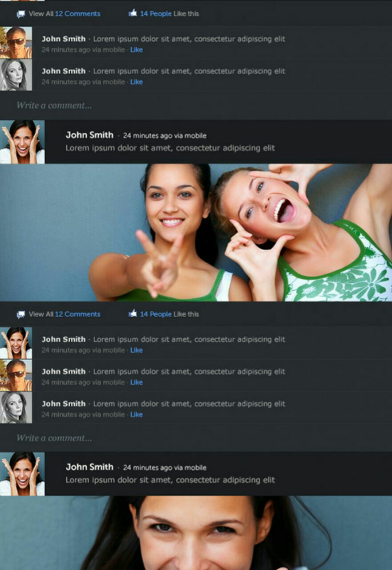Click John Smith's name in the laughing woman's comment
The height and width of the screenshot is (570, 392).
click(64, 339)
